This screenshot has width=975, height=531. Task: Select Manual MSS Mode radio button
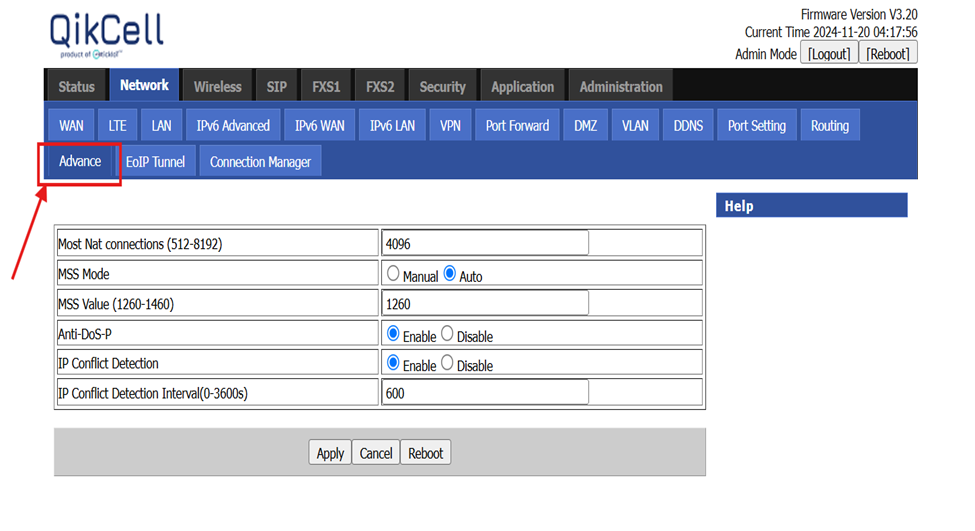tap(393, 274)
